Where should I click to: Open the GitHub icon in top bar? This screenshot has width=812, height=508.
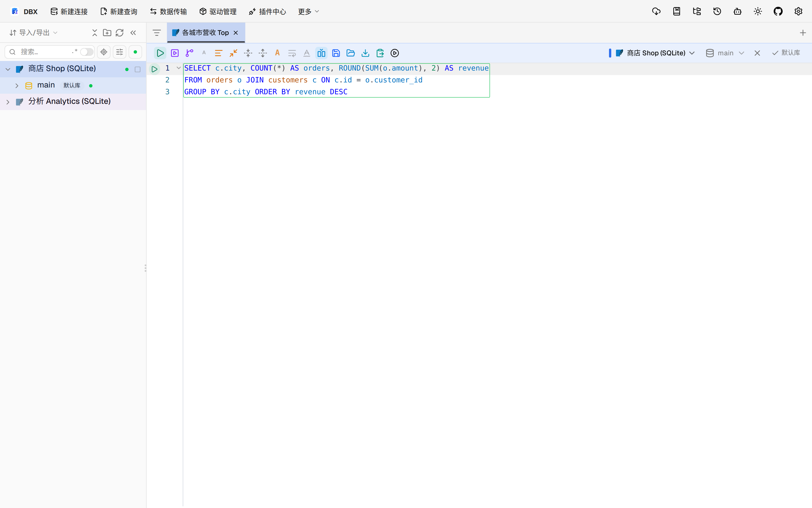coord(778,11)
